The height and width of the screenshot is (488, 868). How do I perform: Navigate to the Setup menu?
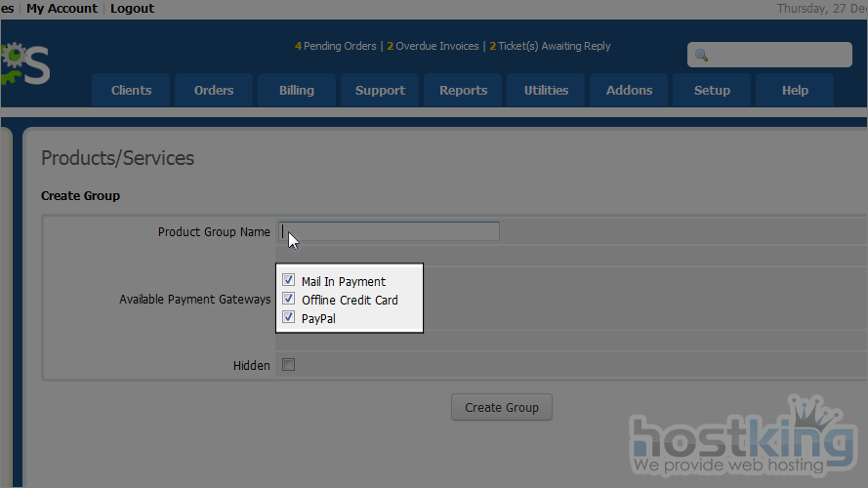[x=712, y=90]
